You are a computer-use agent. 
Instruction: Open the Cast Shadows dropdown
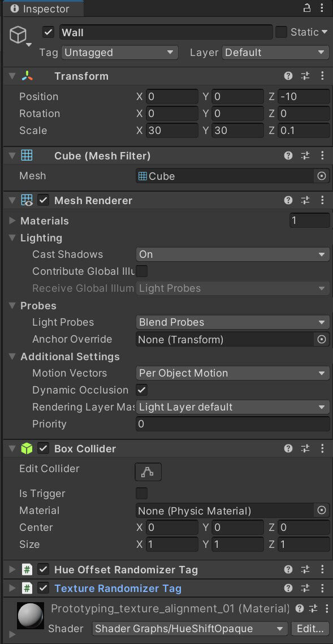pos(233,254)
